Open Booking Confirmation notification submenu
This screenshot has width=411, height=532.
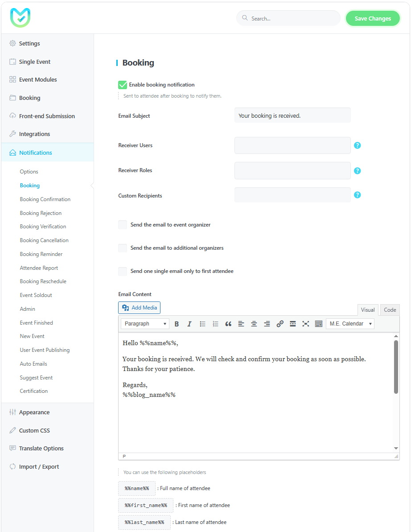pos(45,199)
